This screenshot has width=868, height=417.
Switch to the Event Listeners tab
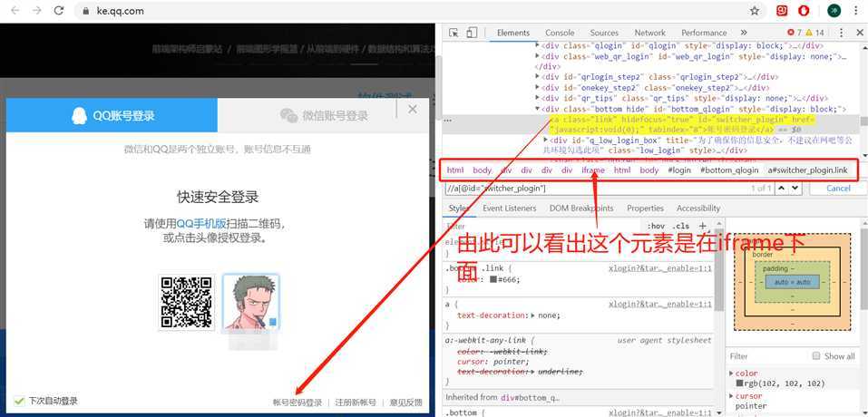pyautogui.click(x=510, y=208)
